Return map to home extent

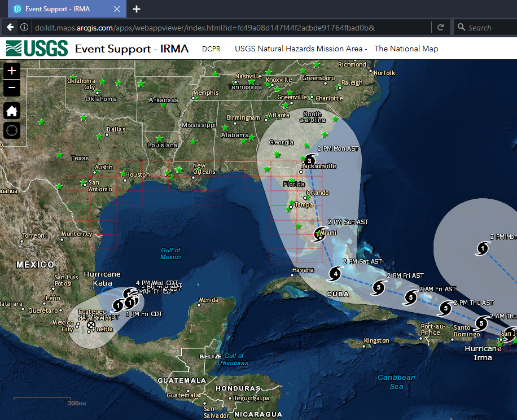coord(12,111)
